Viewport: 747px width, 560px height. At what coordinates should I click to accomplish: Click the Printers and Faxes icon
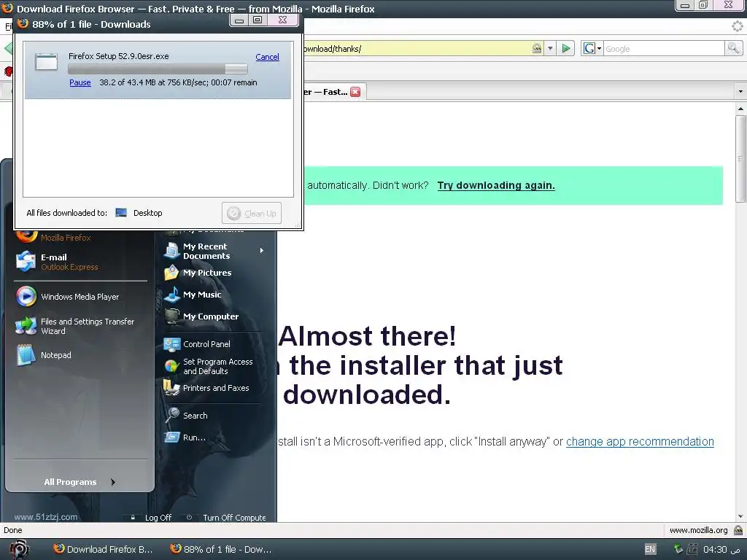click(x=171, y=388)
